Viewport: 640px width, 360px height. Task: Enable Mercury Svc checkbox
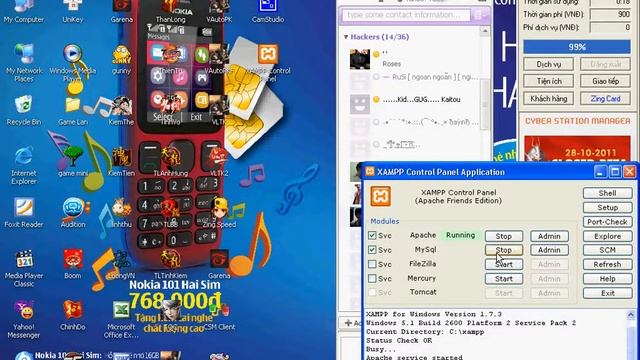click(372, 278)
